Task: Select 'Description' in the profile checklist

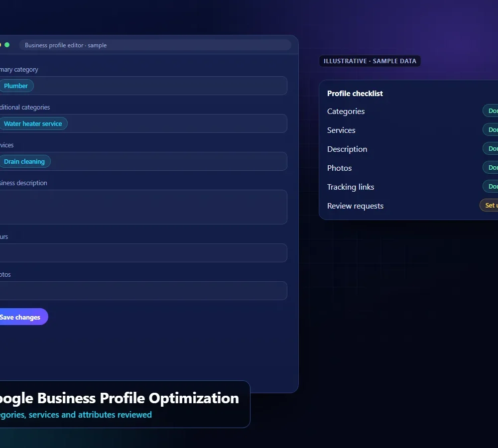Action: pos(347,149)
